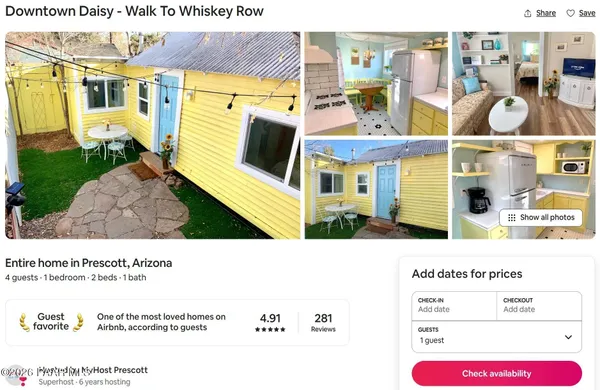Open the patio photo with blue door
Image resolution: width=600 pixels, height=390 pixels.
[x=376, y=189]
